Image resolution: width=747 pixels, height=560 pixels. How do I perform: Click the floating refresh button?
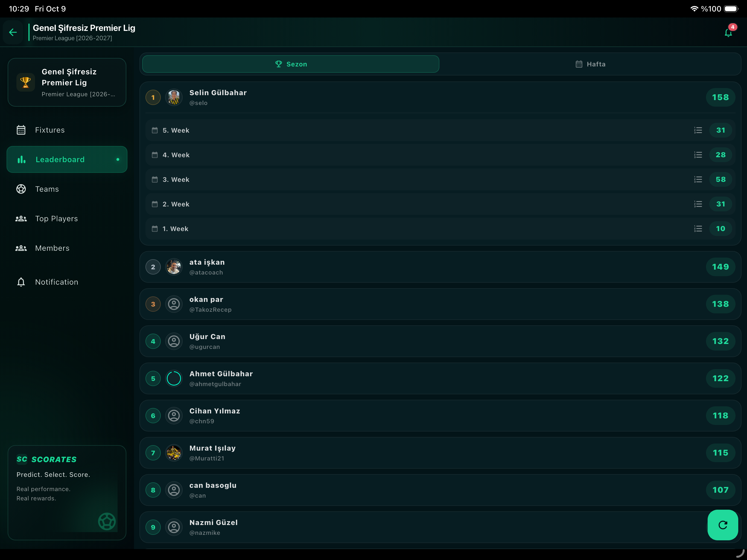[722, 524]
